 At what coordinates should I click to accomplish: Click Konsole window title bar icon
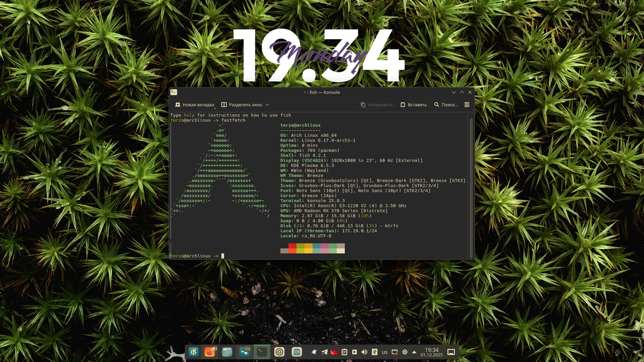click(x=174, y=92)
